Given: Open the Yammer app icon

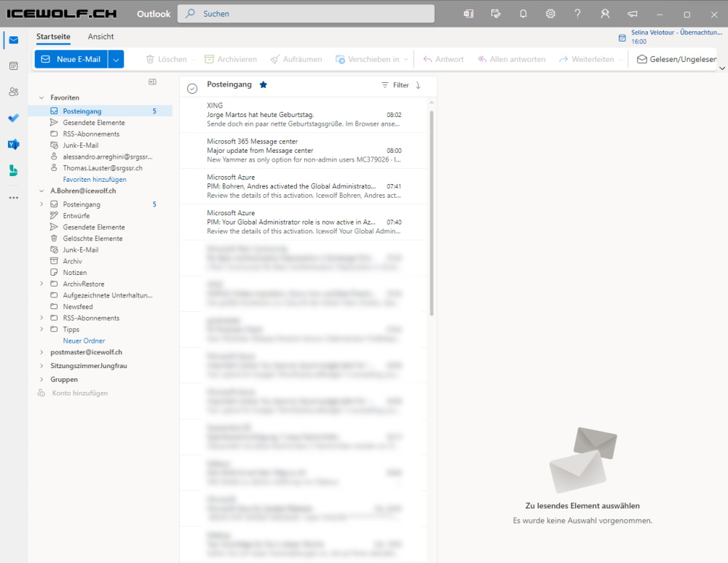Looking at the screenshot, I should 14,144.
